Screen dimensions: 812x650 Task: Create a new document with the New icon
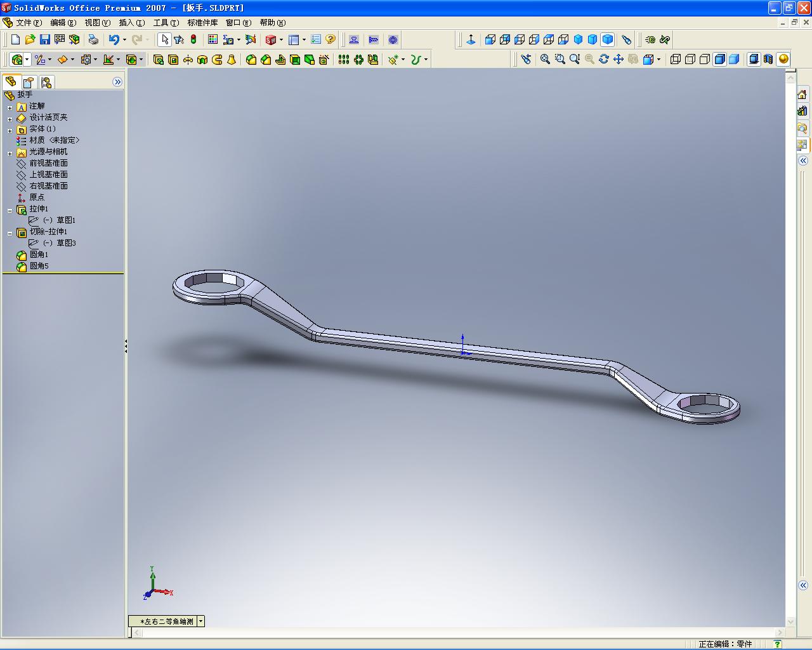[16, 39]
